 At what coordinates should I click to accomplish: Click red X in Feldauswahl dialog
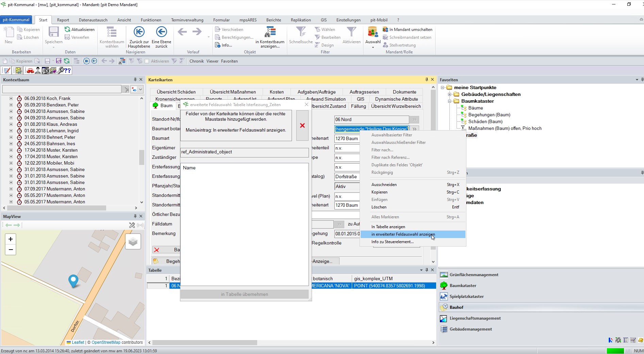(x=302, y=125)
